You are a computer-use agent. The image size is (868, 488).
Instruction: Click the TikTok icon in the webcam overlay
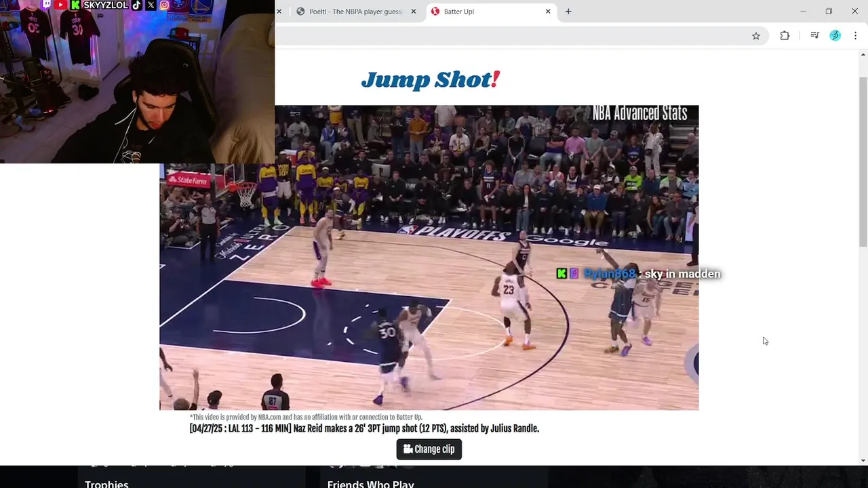137,5
